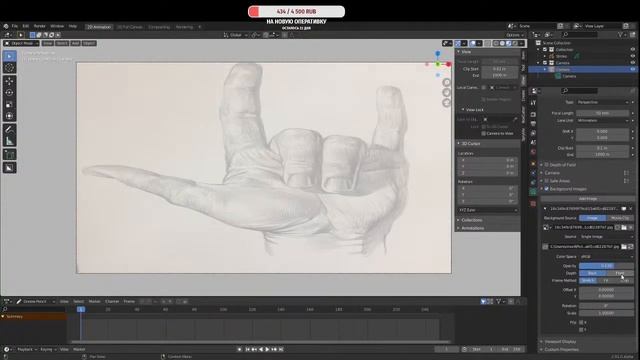Click the Focal Length value field
This screenshot has width=640, height=360.
click(603, 113)
